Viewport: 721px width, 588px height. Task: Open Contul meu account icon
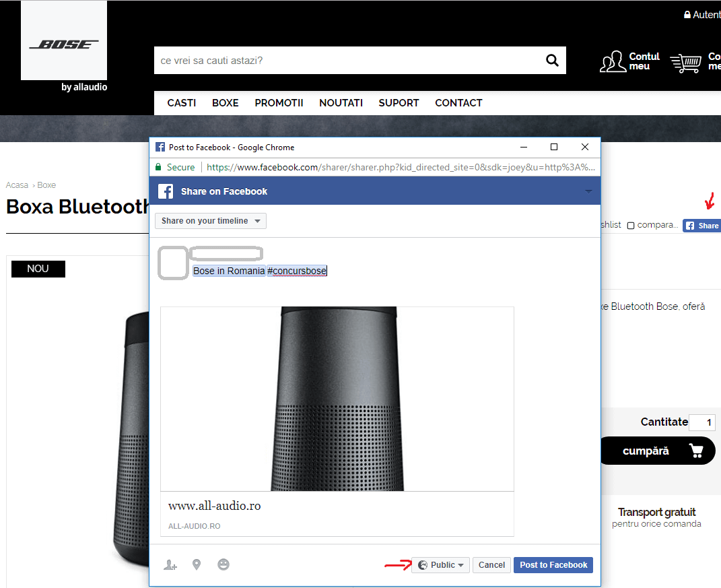[x=613, y=62]
